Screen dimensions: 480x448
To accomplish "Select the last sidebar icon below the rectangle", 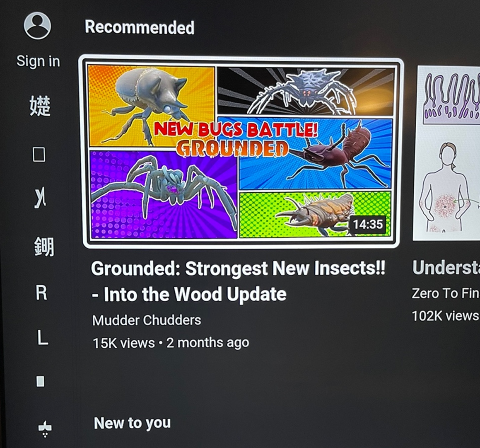I will click(45, 429).
